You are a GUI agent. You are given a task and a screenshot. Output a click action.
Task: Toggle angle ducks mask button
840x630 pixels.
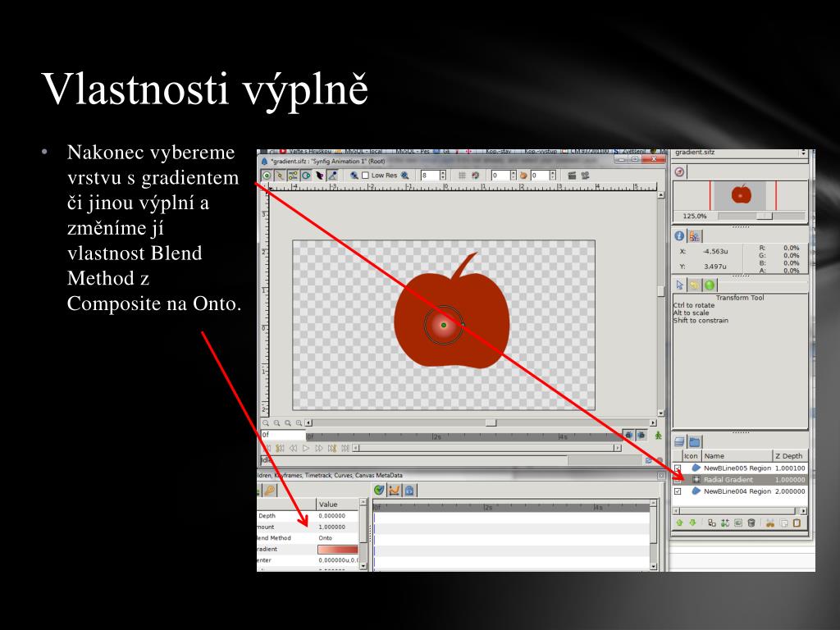click(x=332, y=176)
